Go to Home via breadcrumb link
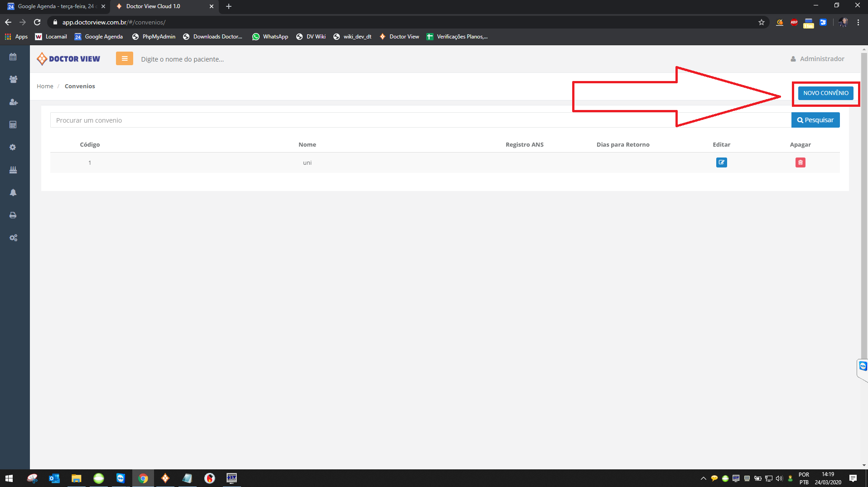This screenshot has height=487, width=868. pos(45,86)
